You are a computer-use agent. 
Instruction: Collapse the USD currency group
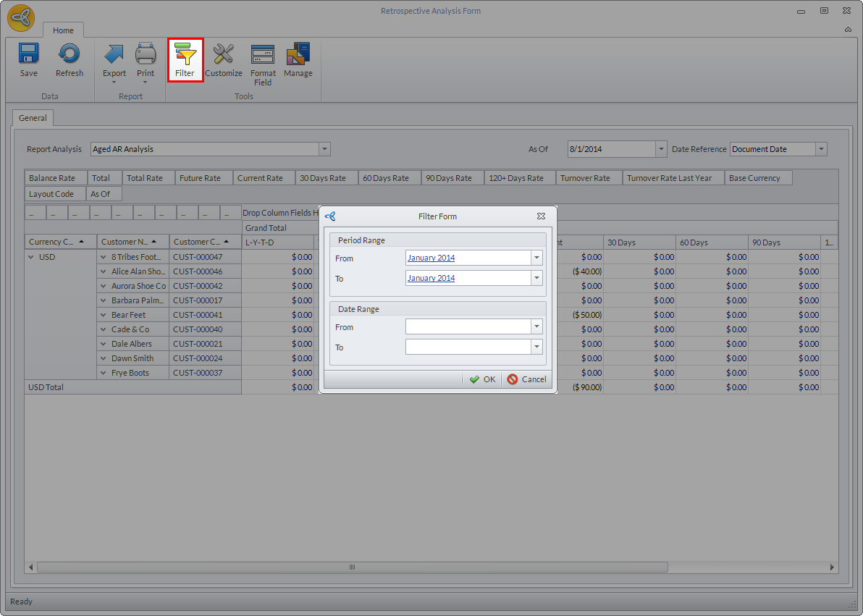[31, 257]
